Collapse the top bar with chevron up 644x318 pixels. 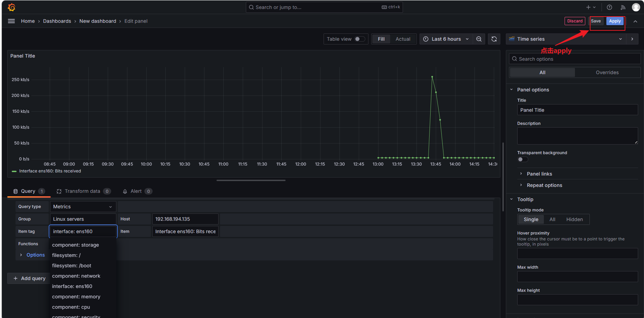[635, 21]
